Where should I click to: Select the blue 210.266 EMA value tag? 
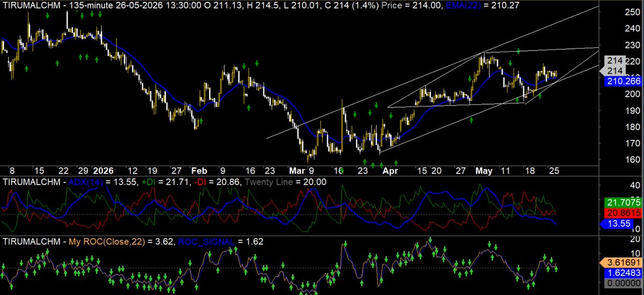[623, 82]
